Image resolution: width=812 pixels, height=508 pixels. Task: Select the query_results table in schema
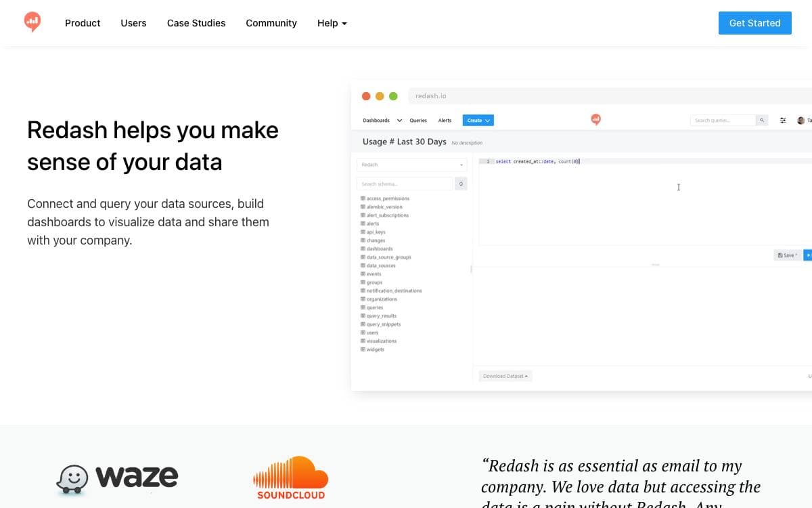379,316
